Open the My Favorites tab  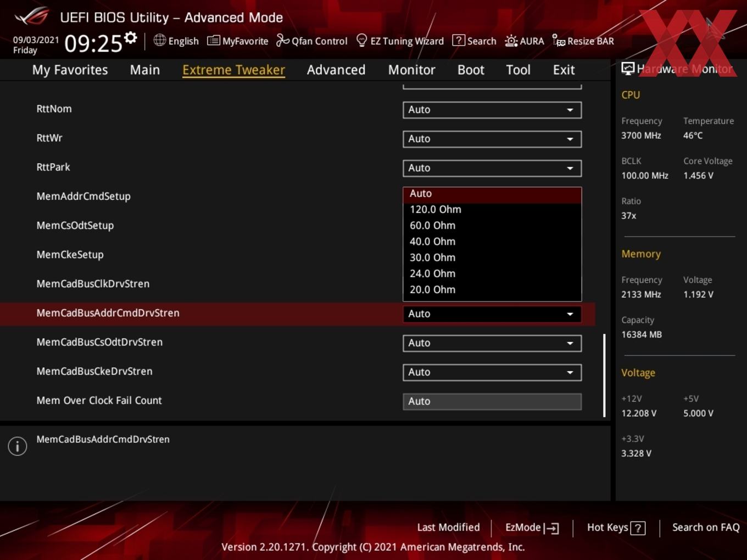[70, 70]
